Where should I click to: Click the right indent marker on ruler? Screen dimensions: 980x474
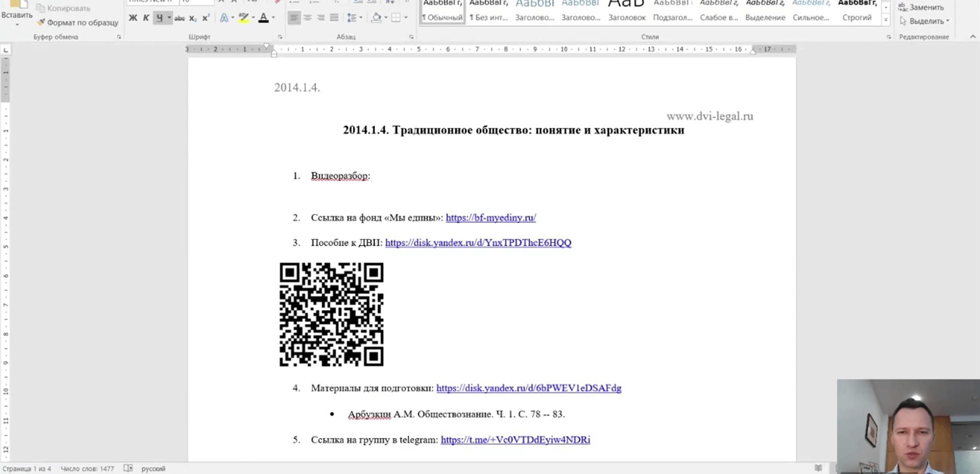(x=753, y=51)
